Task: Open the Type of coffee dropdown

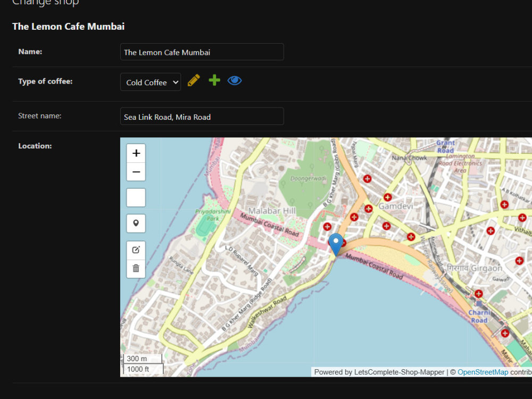Action: click(151, 82)
